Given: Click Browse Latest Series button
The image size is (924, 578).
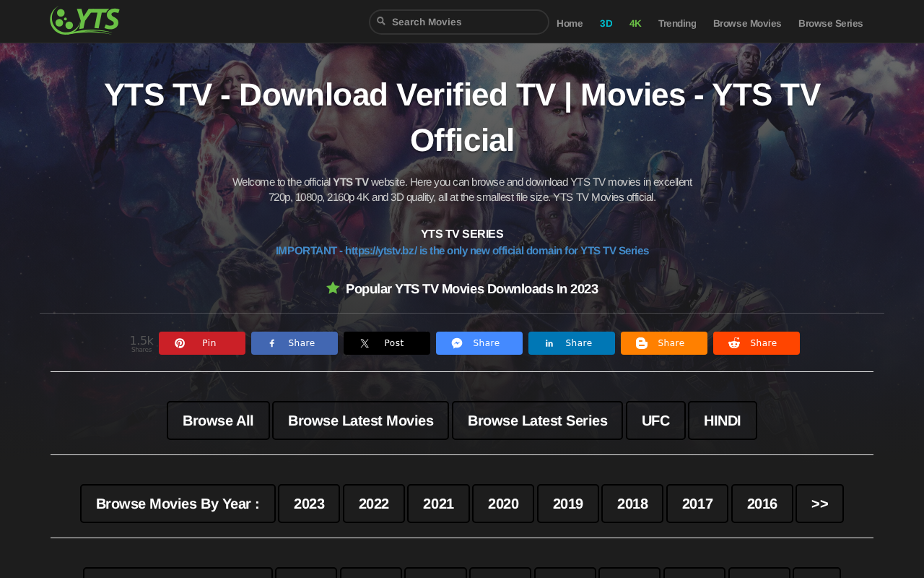Looking at the screenshot, I should tap(538, 420).
